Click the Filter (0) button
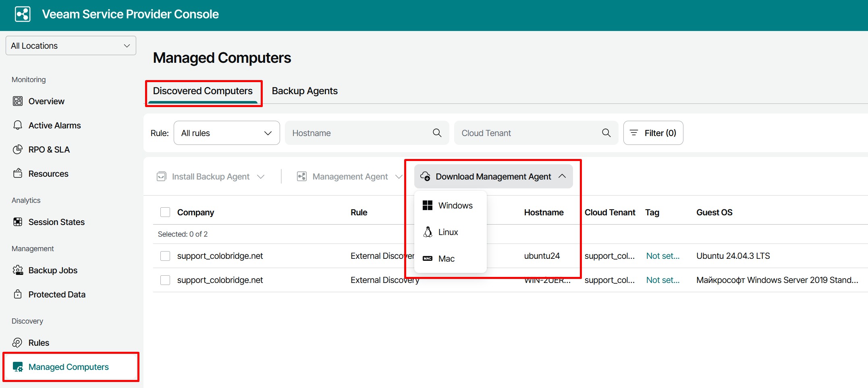This screenshot has width=868, height=388. 653,133
